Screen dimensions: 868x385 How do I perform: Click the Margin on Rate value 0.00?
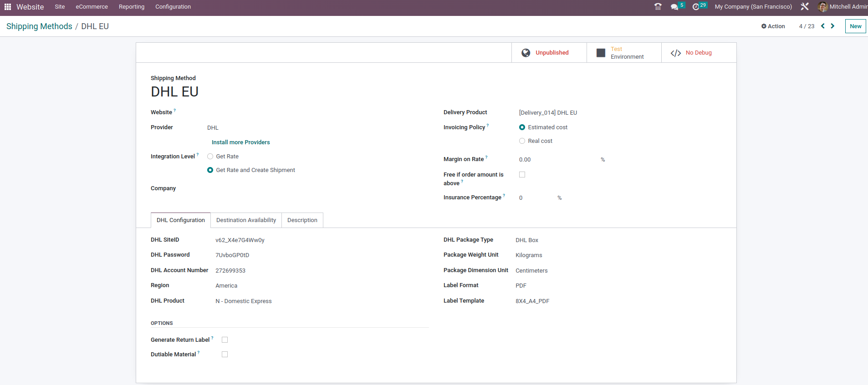point(525,160)
